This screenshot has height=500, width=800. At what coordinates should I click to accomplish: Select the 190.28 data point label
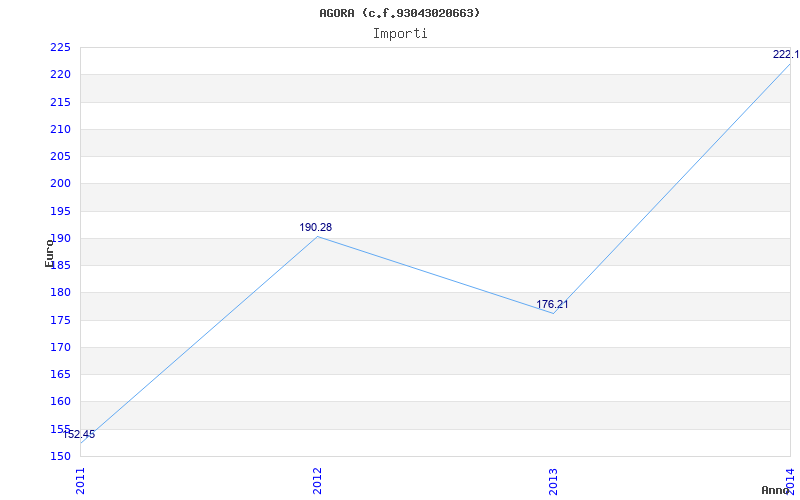coord(315,228)
